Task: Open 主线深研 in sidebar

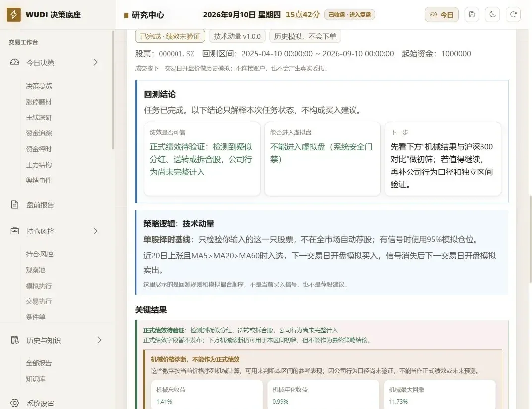Action: click(x=39, y=117)
